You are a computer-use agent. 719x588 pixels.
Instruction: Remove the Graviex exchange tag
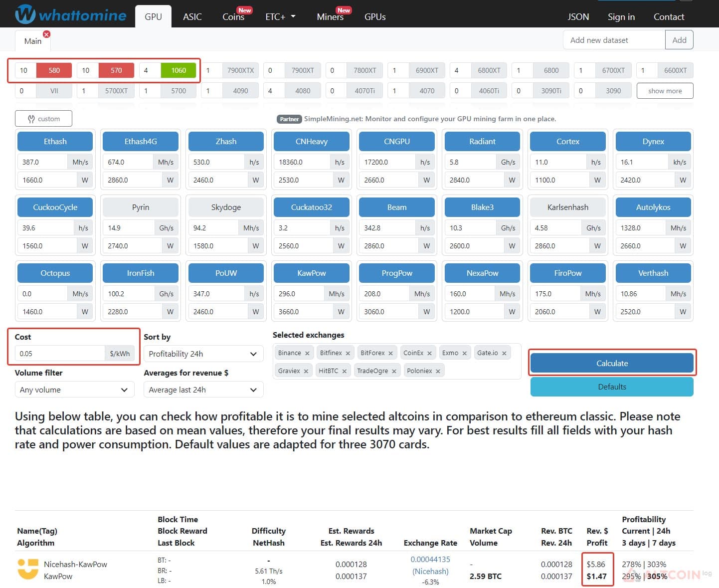306,371
